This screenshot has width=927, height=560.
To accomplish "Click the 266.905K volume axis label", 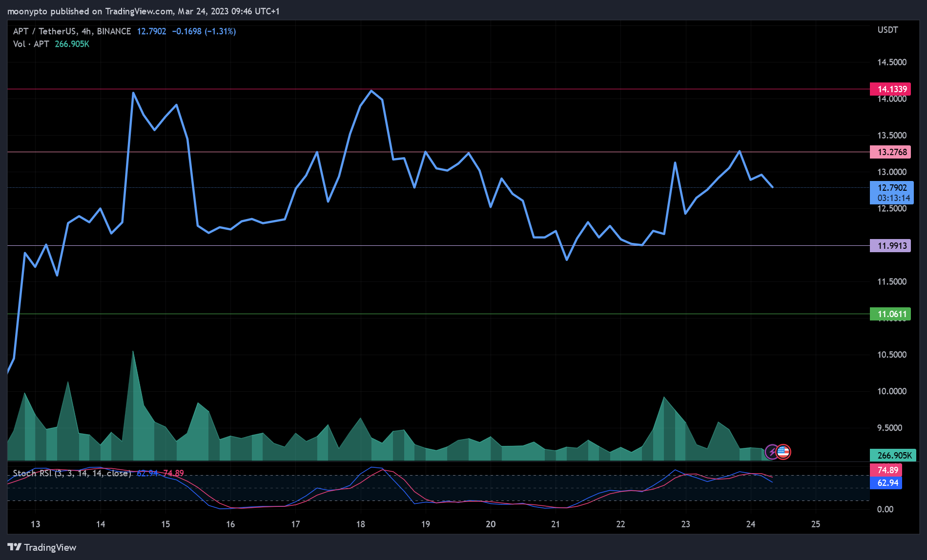I will coord(893,455).
